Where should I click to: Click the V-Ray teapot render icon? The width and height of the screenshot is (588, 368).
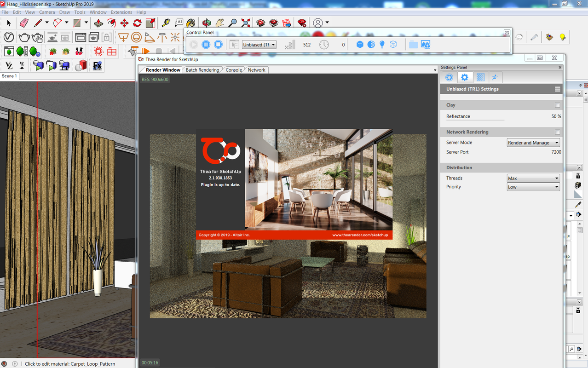tap(24, 37)
